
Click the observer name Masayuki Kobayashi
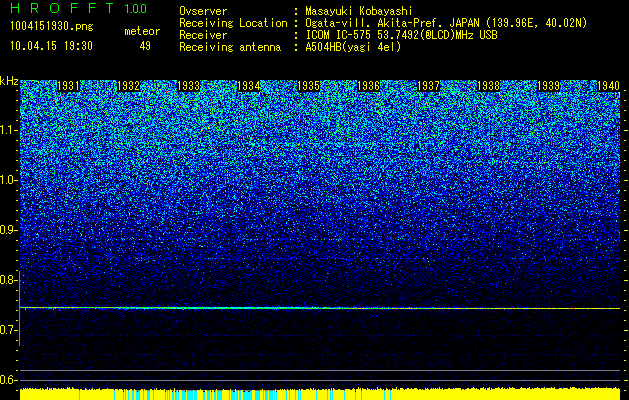[359, 11]
